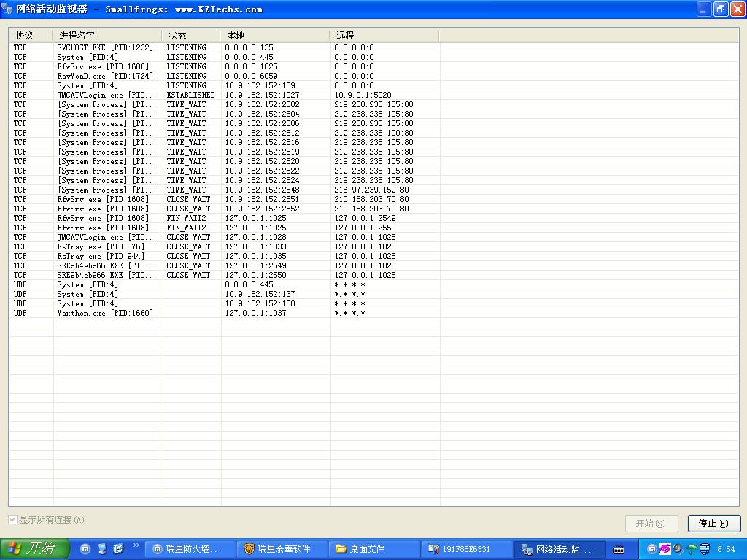Screen dimensions: 747x560
Task: Click local address 10.9.152.152:2524
Action: (x=262, y=181)
